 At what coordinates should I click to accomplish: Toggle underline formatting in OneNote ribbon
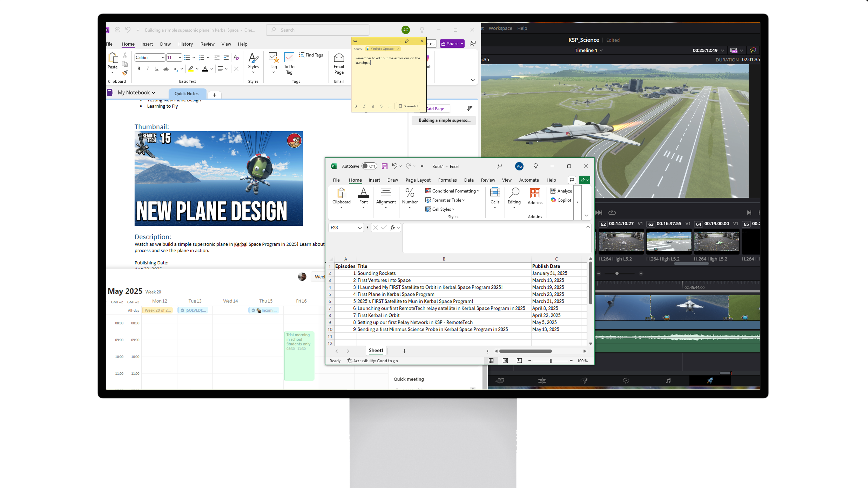[x=157, y=69]
